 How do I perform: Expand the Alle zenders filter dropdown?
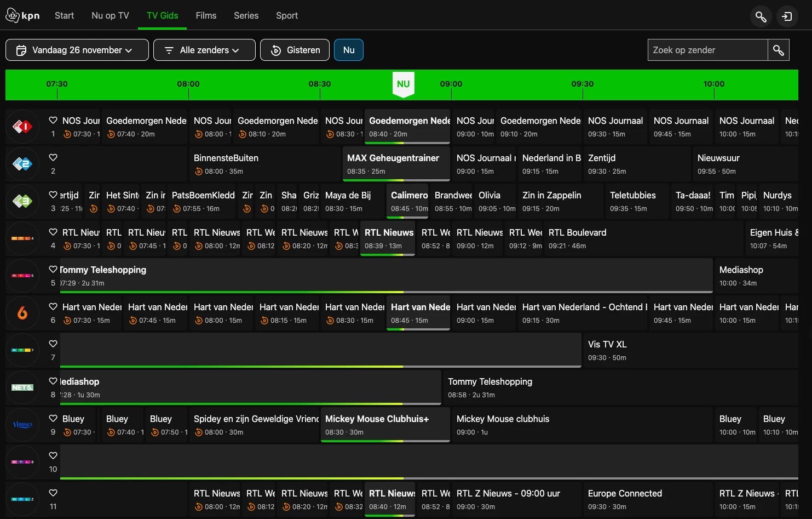click(204, 50)
